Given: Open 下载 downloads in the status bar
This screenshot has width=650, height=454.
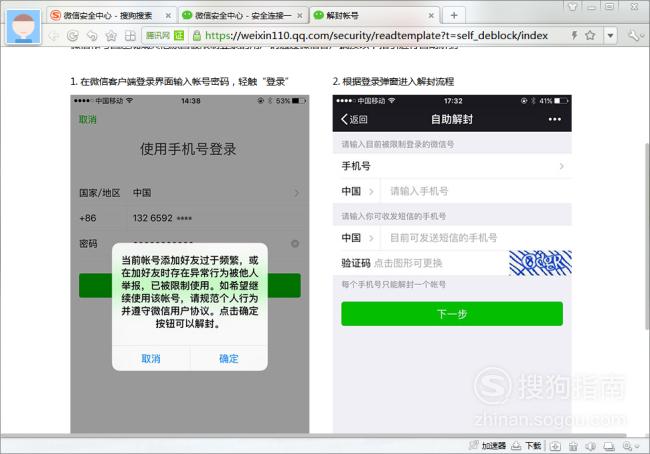Looking at the screenshot, I should coord(526,446).
